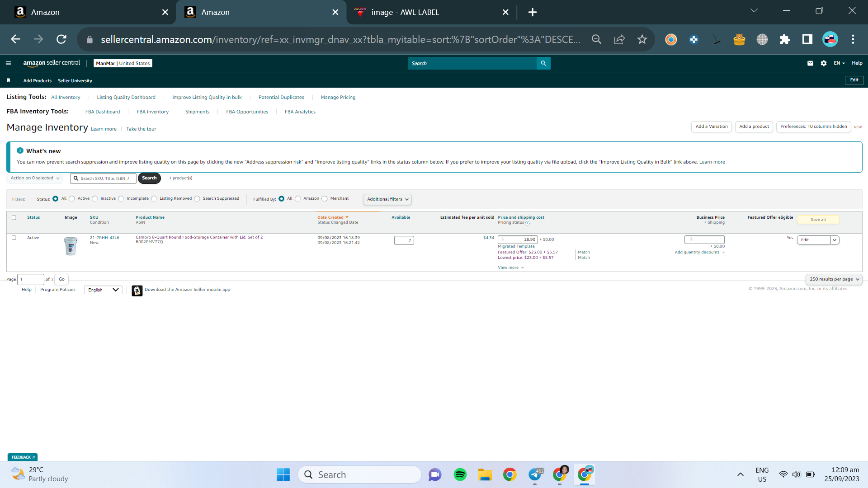Screen dimensions: 868x488
Task: Open the EN language dropdown in the header
Action: tap(839, 63)
